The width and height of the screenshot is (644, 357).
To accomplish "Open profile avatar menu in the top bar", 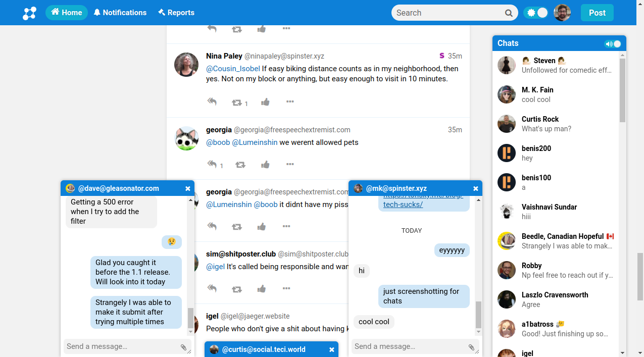I will click(562, 13).
